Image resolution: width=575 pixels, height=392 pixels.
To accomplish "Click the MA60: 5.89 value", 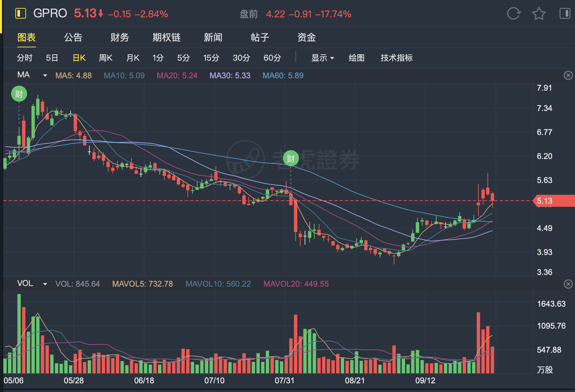I will click(283, 76).
